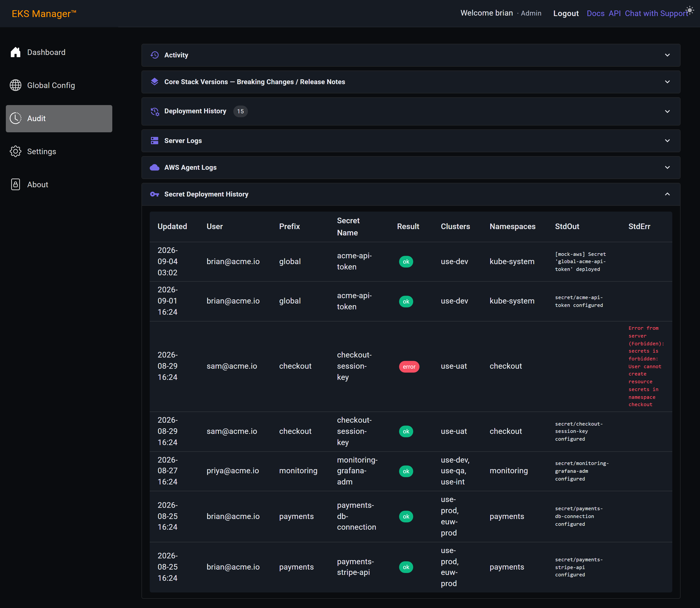Image resolution: width=700 pixels, height=608 pixels.
Task: Click 'secret/acme-api-token configured' stdout text
Action: (579, 301)
